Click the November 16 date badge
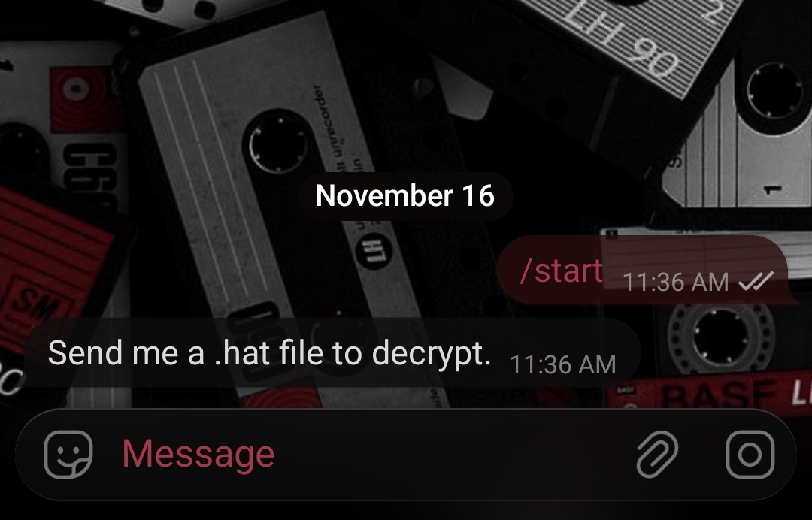Viewport: 812px width, 520px height. [405, 196]
